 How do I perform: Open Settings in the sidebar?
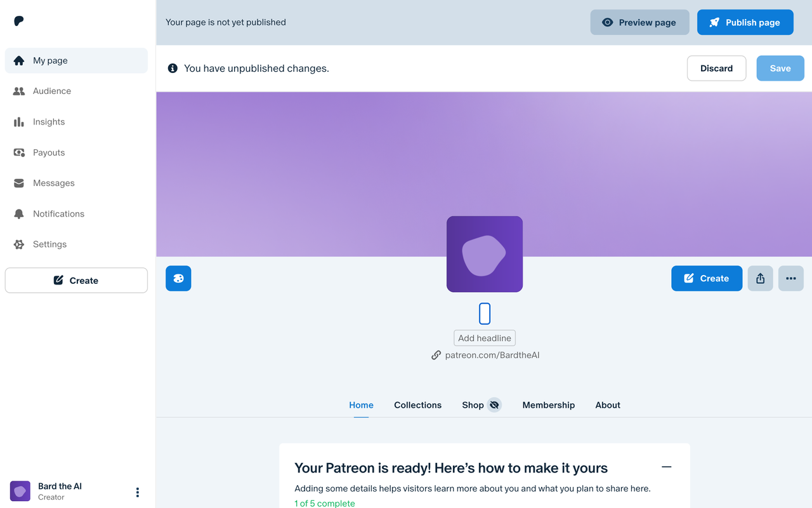(x=76, y=244)
